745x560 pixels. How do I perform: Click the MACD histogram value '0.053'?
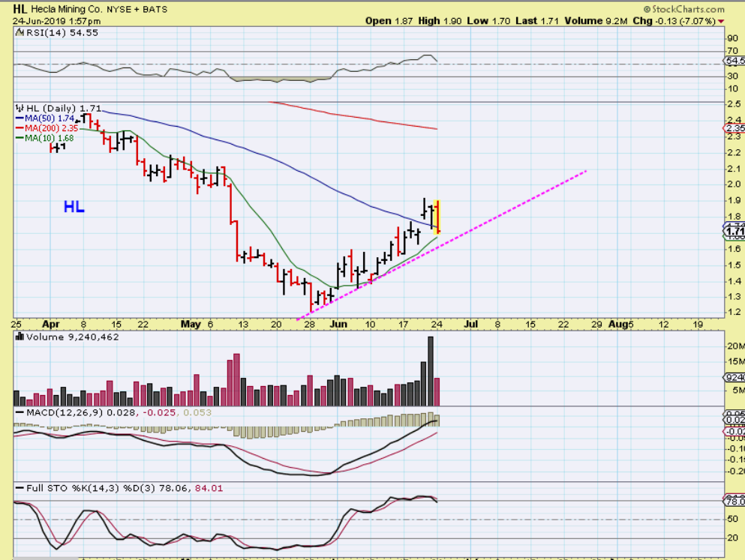(197, 412)
